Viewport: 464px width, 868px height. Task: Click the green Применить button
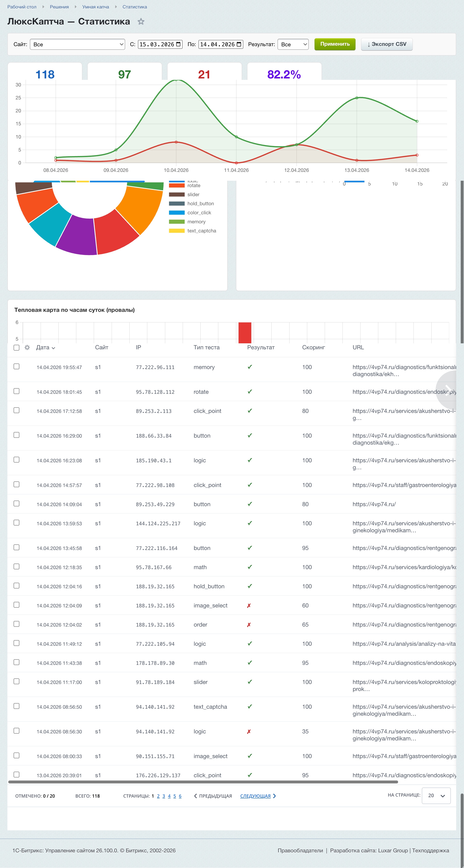pyautogui.click(x=335, y=44)
